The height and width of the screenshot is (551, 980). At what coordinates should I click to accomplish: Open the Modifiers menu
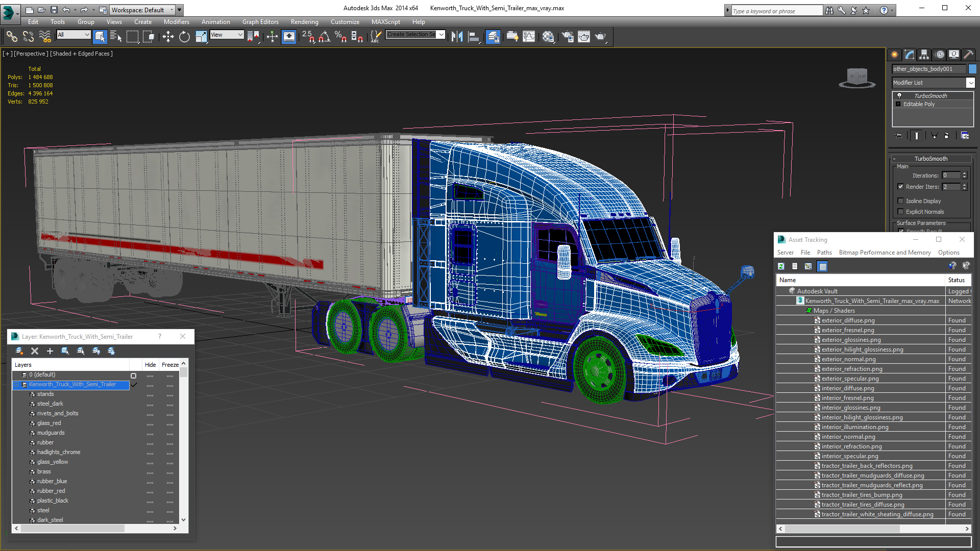[177, 22]
